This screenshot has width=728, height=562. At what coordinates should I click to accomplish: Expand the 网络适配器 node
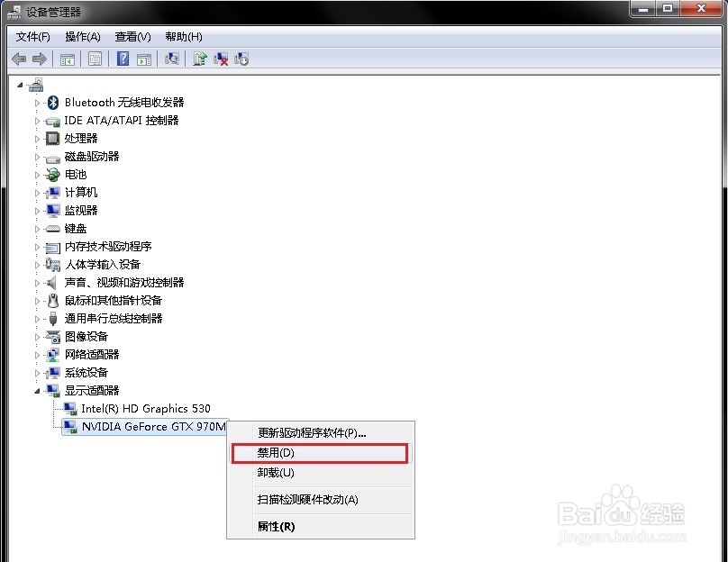[x=37, y=355]
